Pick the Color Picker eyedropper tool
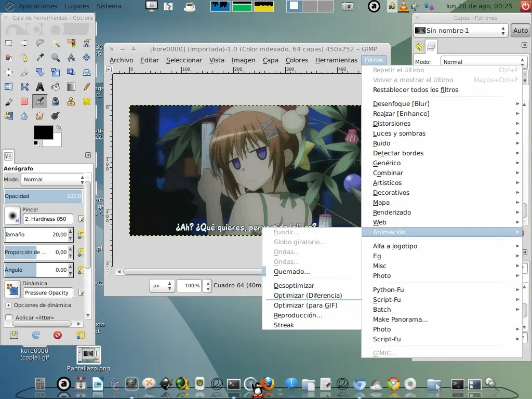532x399 pixels. point(40,58)
